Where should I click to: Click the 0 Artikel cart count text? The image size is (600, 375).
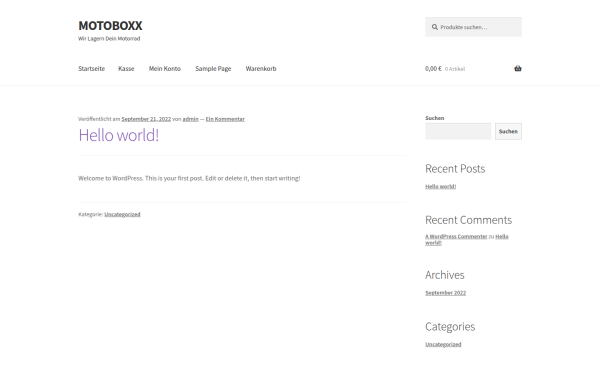pos(455,69)
